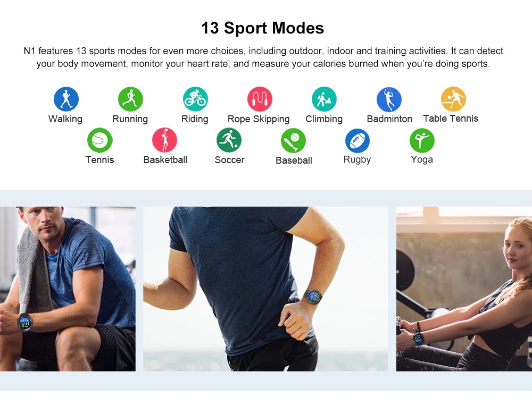The image size is (532, 406).
Task: Click the '13 Sport Modes' heading
Action: click(263, 28)
